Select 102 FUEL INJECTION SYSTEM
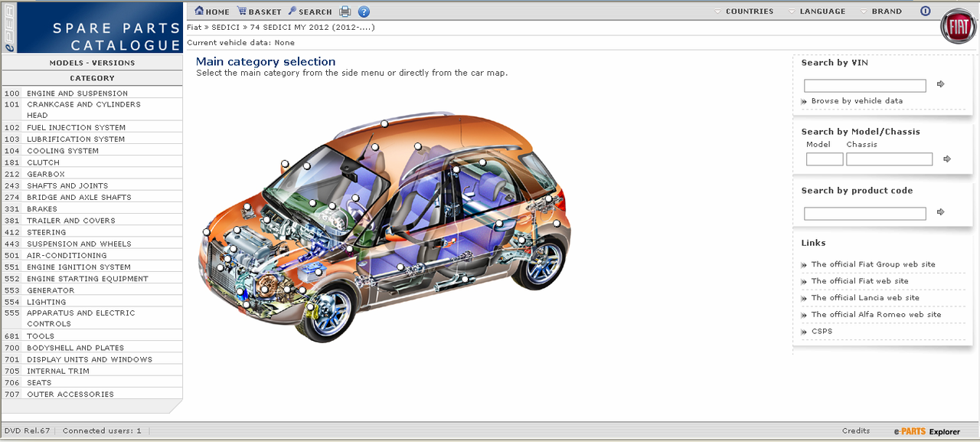 92,127
